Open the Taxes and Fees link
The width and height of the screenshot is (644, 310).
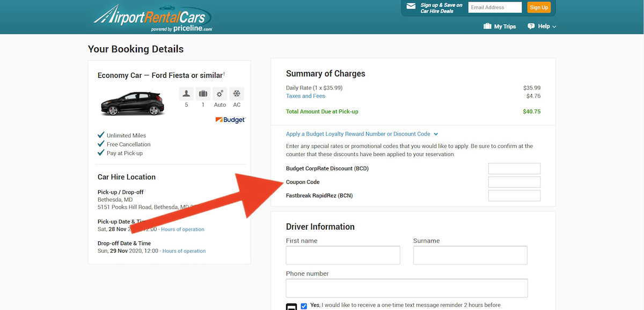tap(305, 96)
